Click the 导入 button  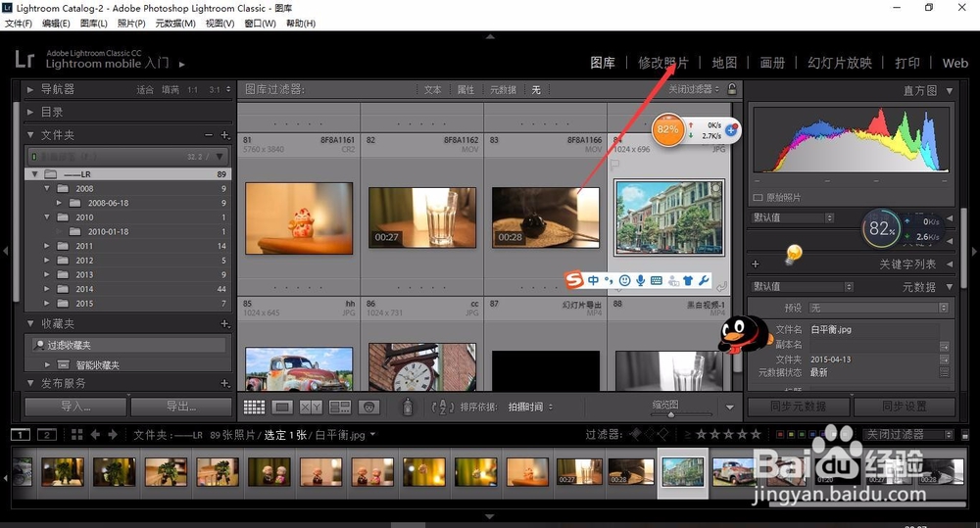75,407
